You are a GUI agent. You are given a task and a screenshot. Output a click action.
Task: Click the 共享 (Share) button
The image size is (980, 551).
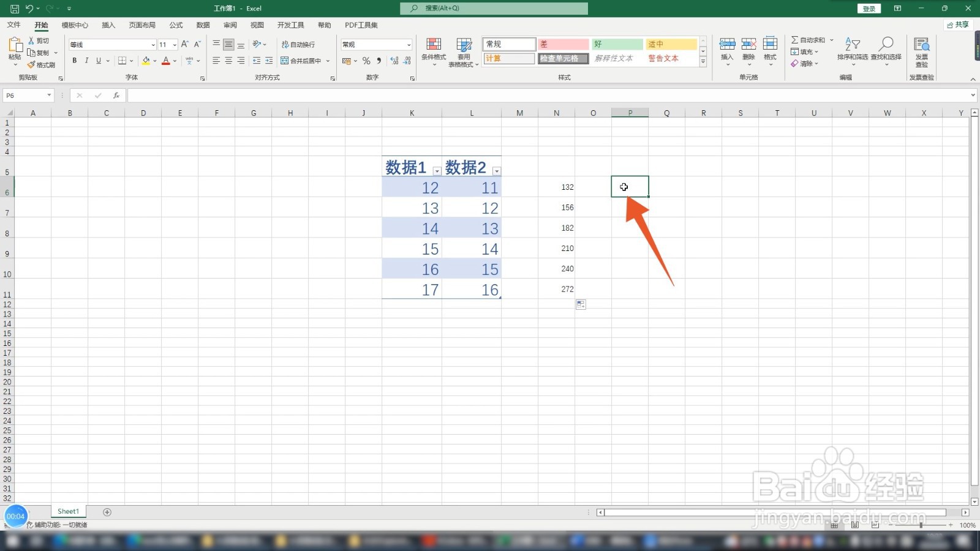pos(958,25)
